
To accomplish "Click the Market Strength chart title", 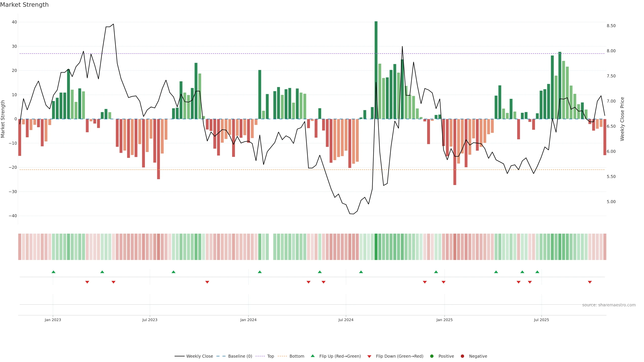I will pyautogui.click(x=24, y=5).
